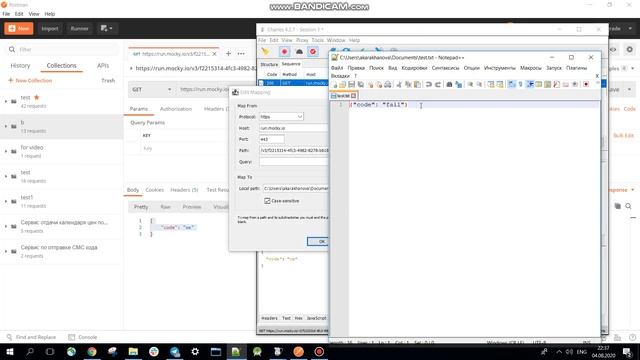Screen dimensions: 640x360
Task: Click the Windows Start button on taskbar
Action: tap(10, 351)
